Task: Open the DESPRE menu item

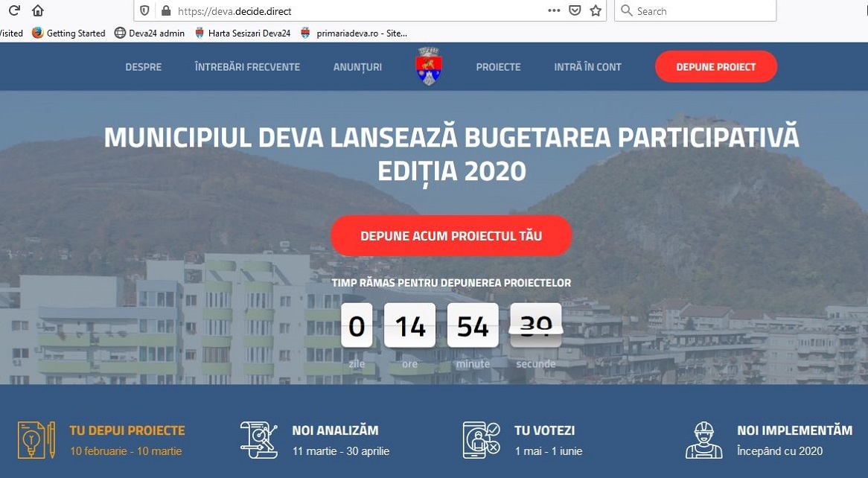Action: pos(144,67)
